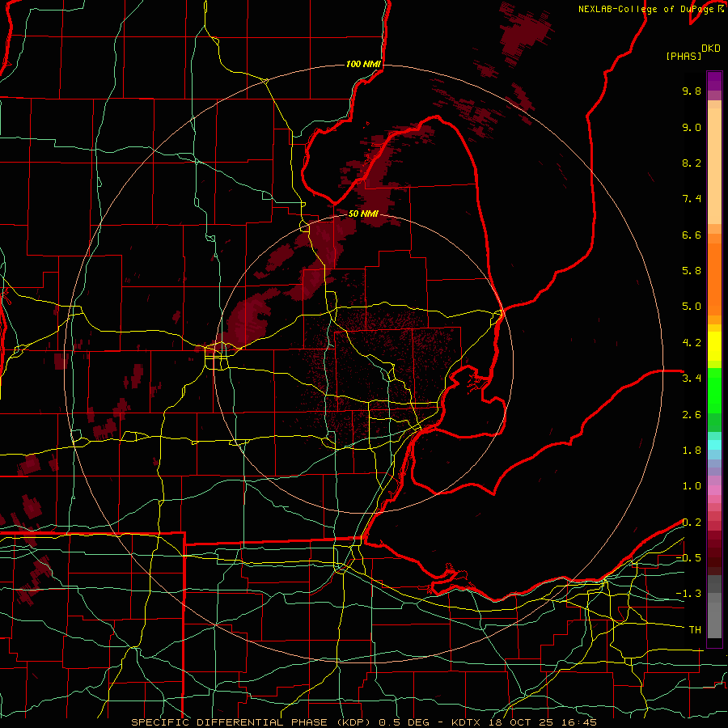728x728 pixels.
Task: Click the -0.5 value on the color scale
Action: pyautogui.click(x=689, y=558)
